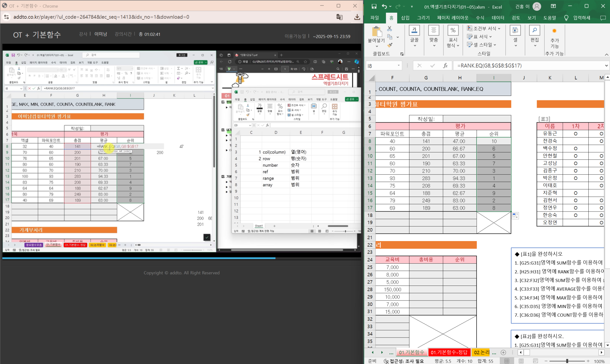Click Chrome's download icon in the address bar
The width and height of the screenshot is (610, 364).
357,17
